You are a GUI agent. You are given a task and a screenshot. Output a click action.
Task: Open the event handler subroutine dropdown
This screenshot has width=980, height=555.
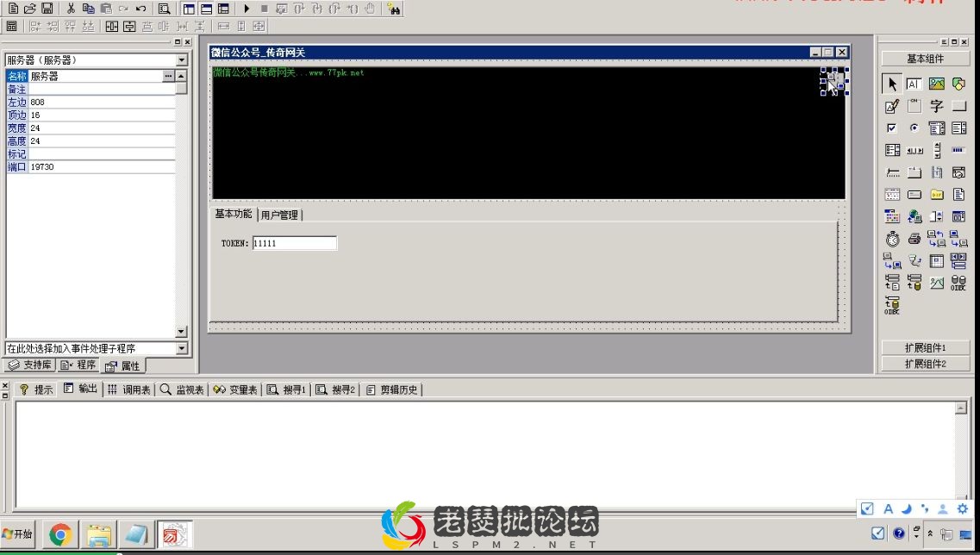click(182, 348)
